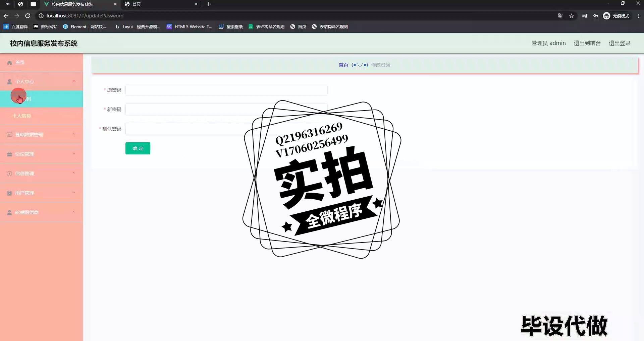Open the HTML5 Website bookmark
Viewport: 644px width, 341px height.
(190, 26)
